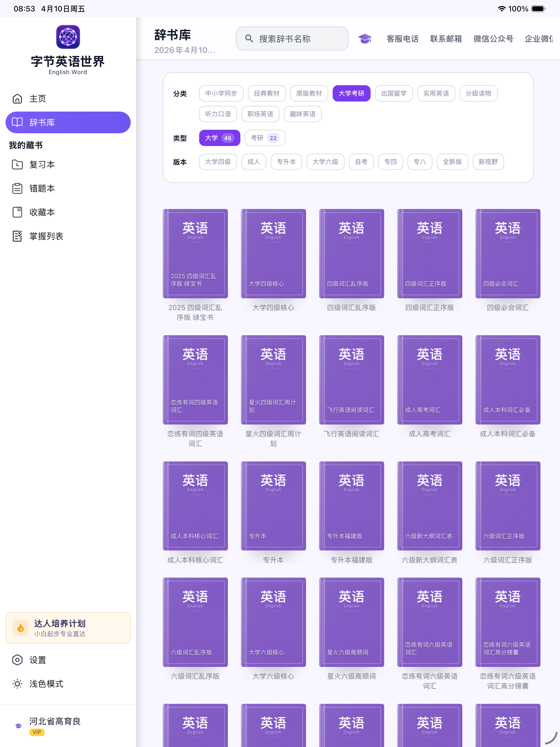This screenshot has height=747, width=560.
Task: Open the 达人培养计划 banner
Action: (x=68, y=628)
